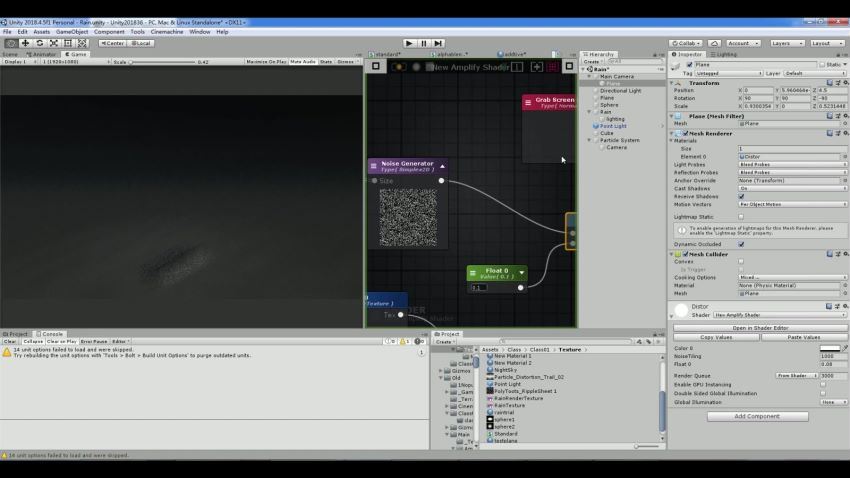Screen dimensions: 850x478
Task: Open the Cast Shadows dropdown
Action: tap(792, 188)
